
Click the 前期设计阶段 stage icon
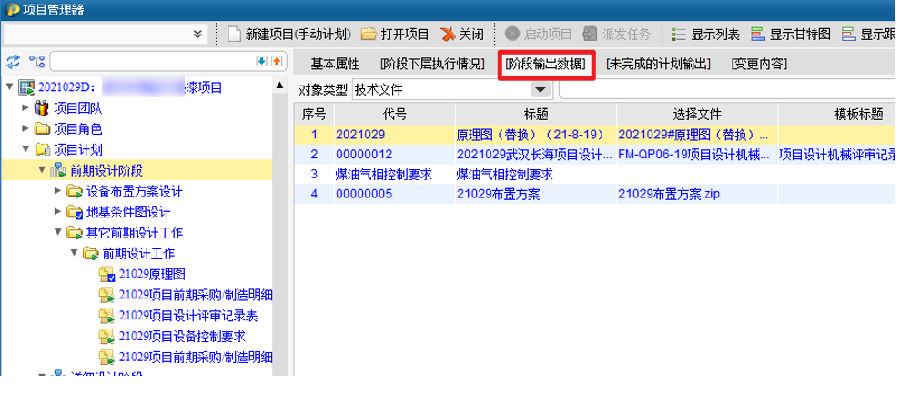click(x=58, y=170)
